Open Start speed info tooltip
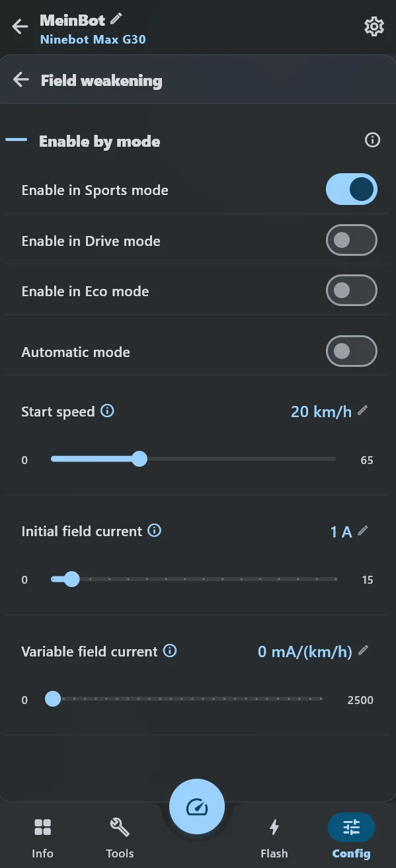 point(107,411)
